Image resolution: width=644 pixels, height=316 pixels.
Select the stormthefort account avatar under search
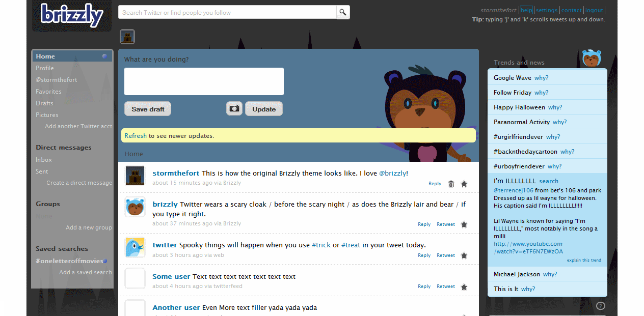pyautogui.click(x=127, y=37)
